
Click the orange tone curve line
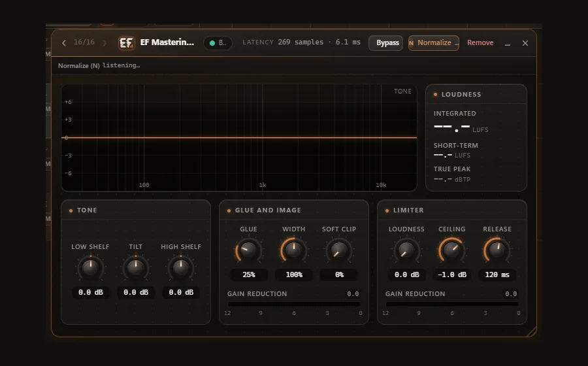(239, 138)
